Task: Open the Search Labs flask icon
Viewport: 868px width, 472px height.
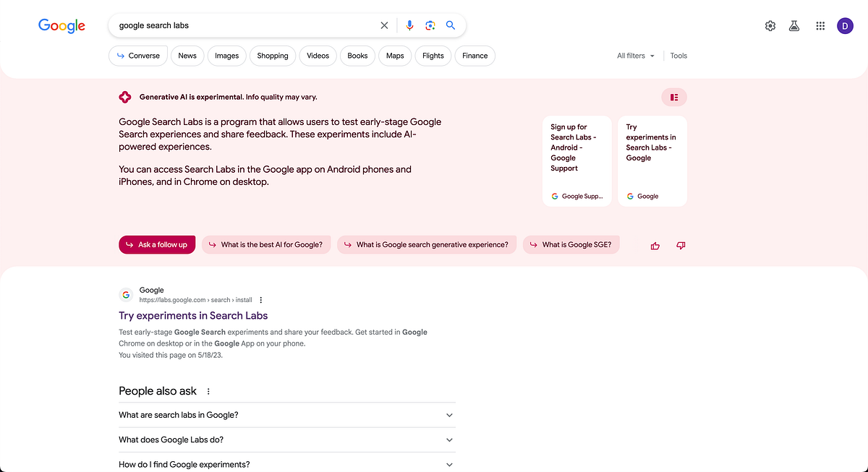Action: [794, 25]
